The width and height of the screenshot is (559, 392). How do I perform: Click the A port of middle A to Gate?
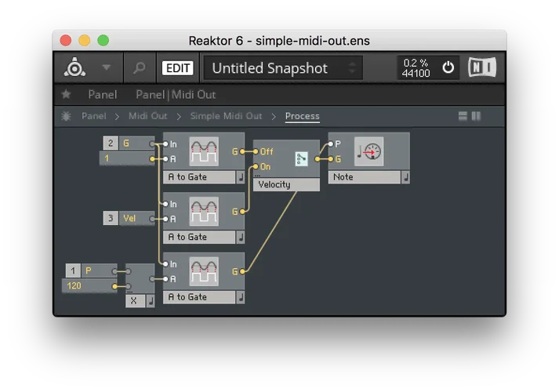(165, 219)
